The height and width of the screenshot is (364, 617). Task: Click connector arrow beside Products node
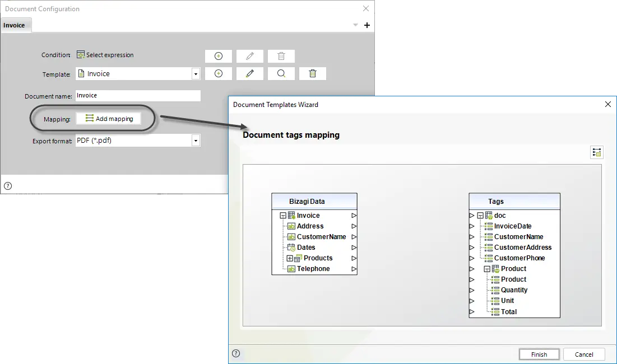pos(354,258)
